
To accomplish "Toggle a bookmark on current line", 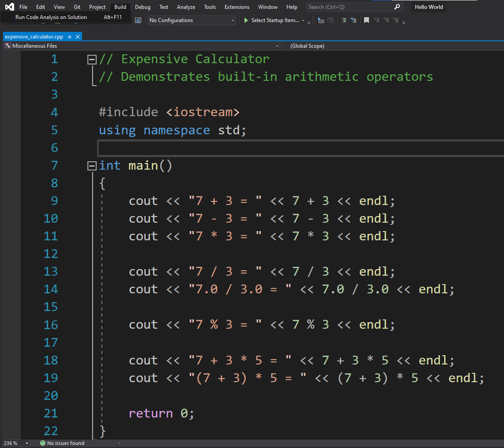I will coord(366,20).
